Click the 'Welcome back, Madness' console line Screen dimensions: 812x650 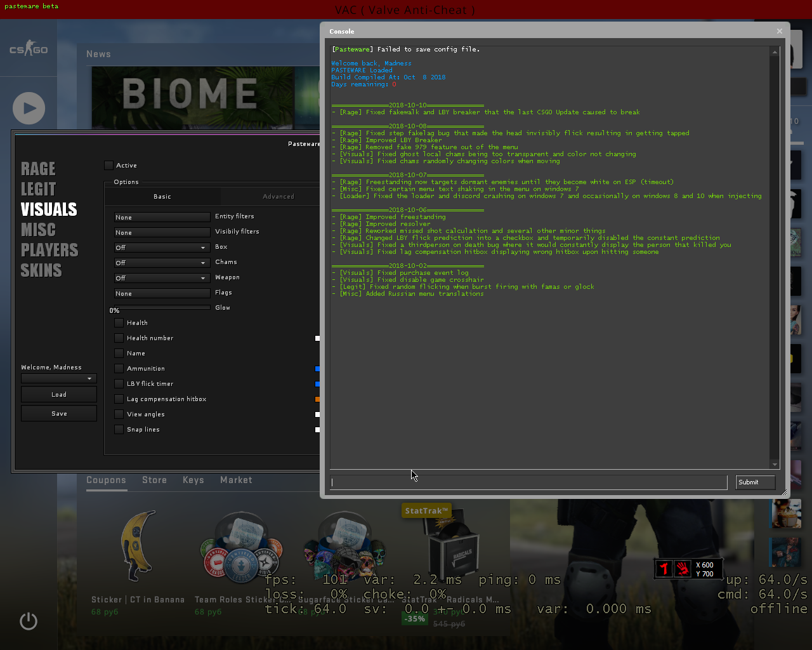click(x=371, y=63)
